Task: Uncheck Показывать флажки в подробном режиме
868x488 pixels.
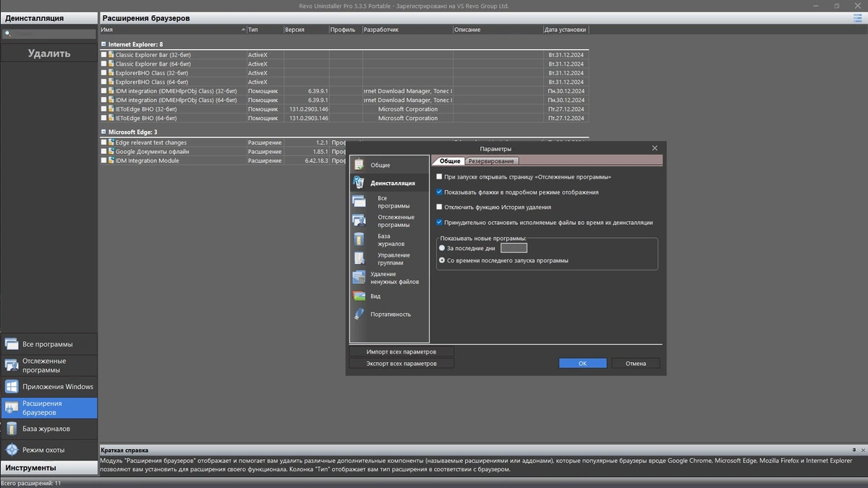Action: tap(440, 192)
